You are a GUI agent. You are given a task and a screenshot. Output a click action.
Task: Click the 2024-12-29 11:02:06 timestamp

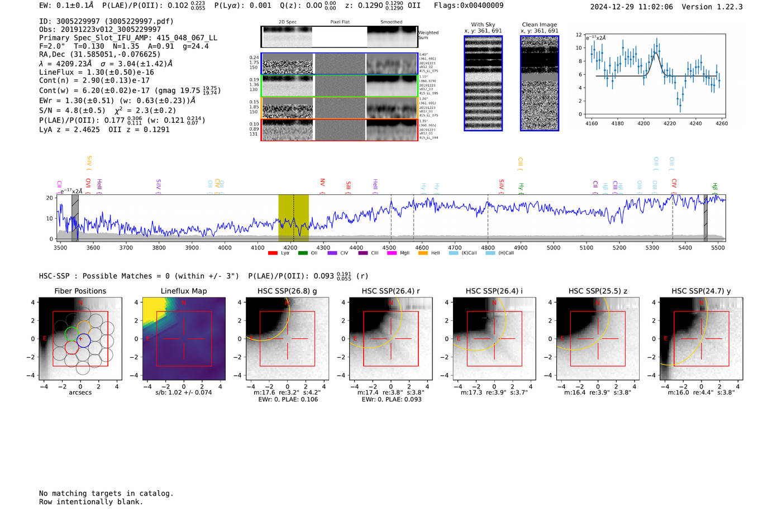[632, 7]
